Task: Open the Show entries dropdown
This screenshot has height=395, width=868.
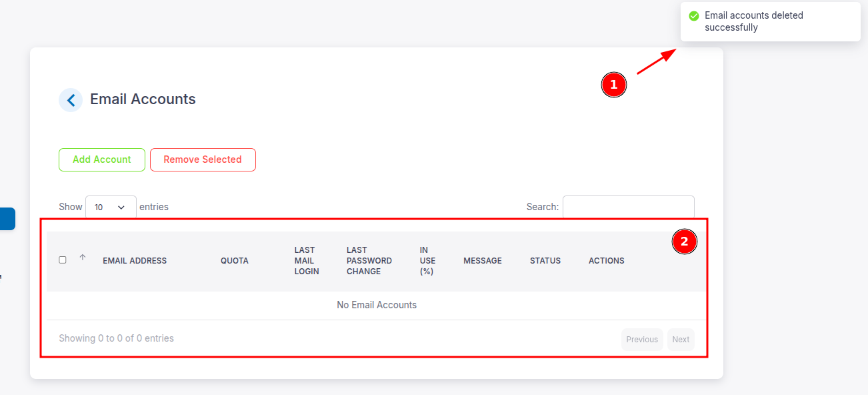Action: coord(111,208)
